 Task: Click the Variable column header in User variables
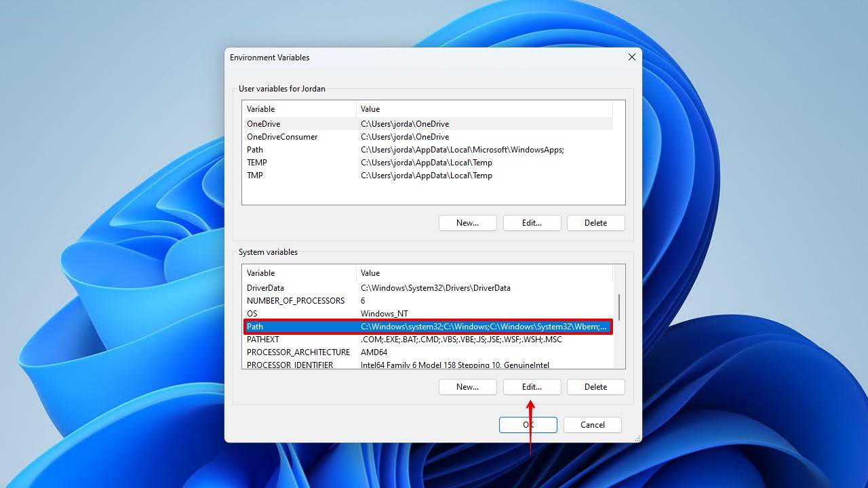click(x=299, y=109)
